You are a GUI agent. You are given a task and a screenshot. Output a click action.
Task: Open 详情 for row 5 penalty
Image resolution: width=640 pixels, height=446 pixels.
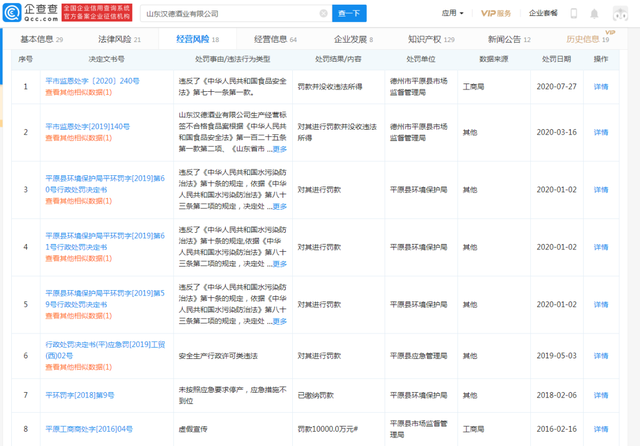[x=601, y=304]
